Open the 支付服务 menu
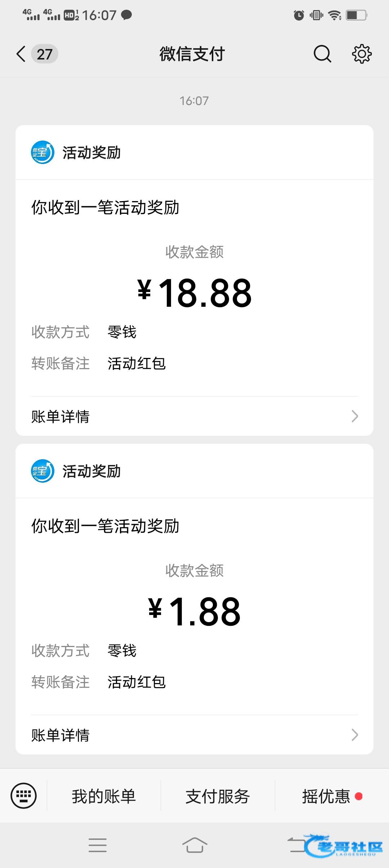Viewport: 389px width, 868px height. click(218, 796)
